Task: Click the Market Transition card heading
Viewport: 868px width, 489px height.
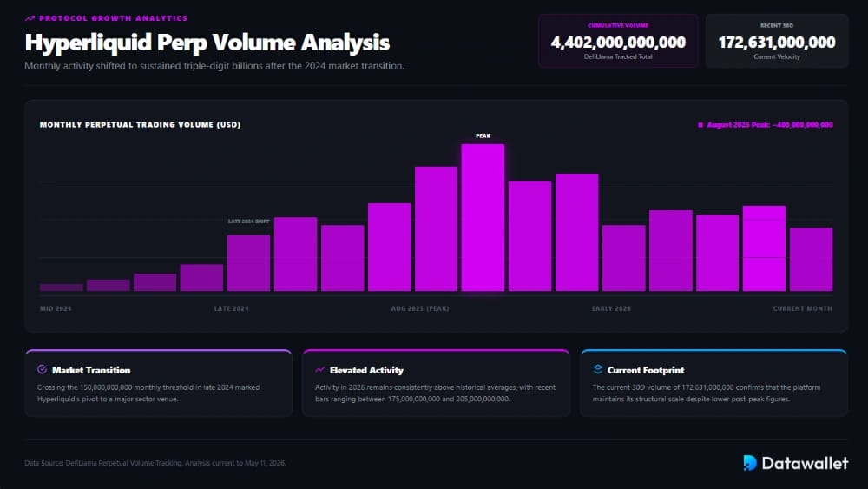Action: pyautogui.click(x=91, y=370)
